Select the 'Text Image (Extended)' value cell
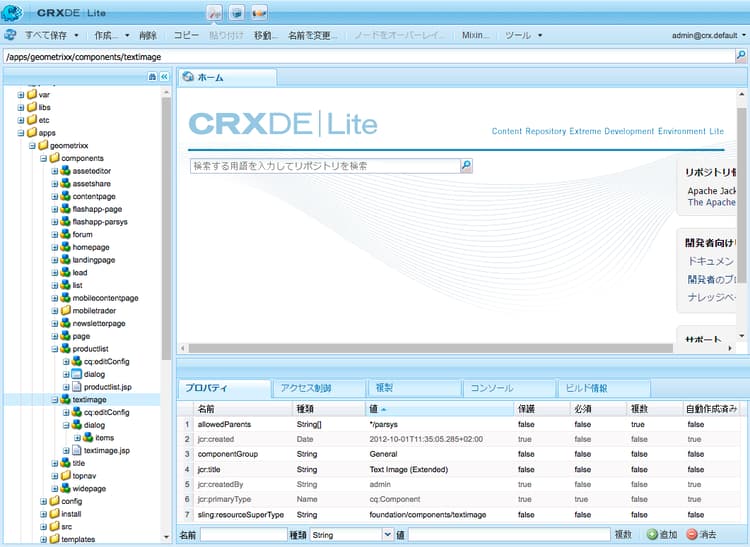This screenshot has width=750, height=547. [408, 469]
